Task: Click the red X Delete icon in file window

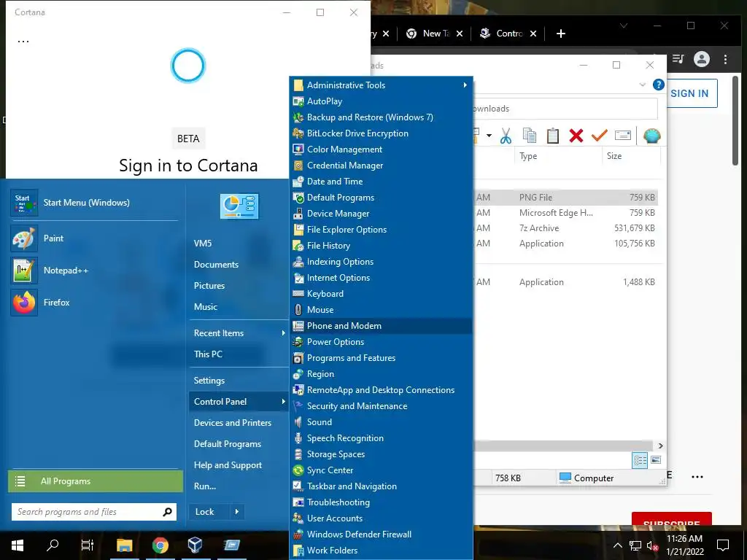Action: click(576, 136)
